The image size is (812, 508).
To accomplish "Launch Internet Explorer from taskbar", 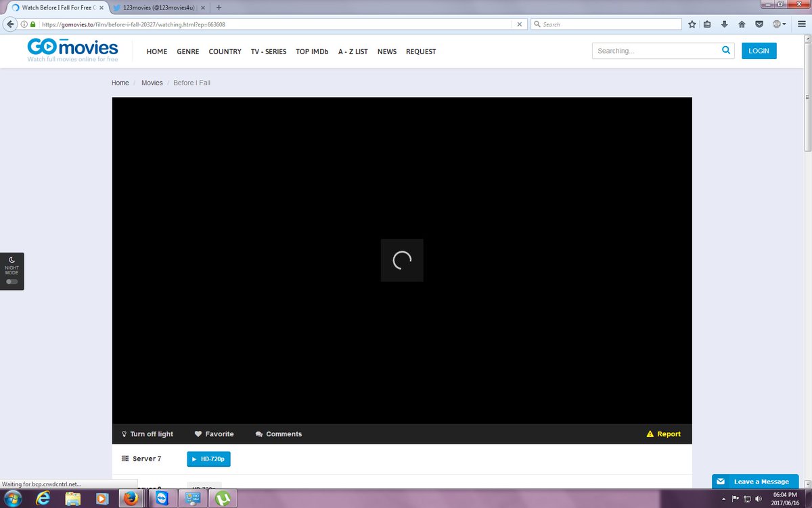I will [x=44, y=499].
